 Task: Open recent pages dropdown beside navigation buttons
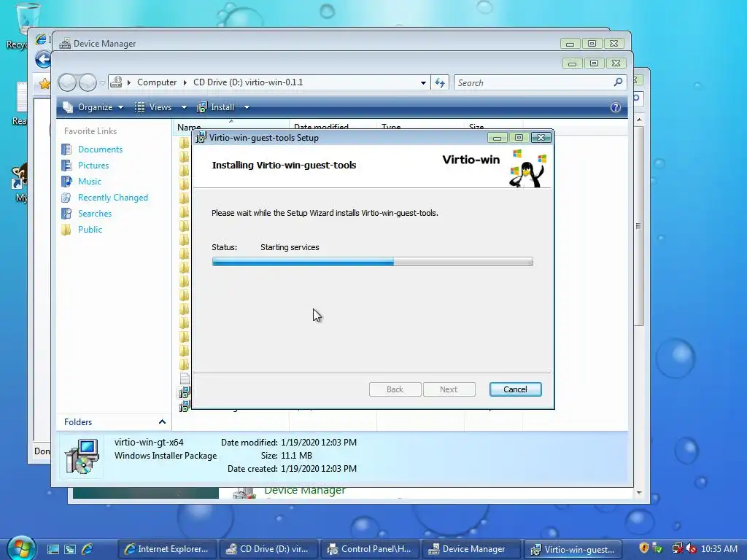[x=102, y=83]
